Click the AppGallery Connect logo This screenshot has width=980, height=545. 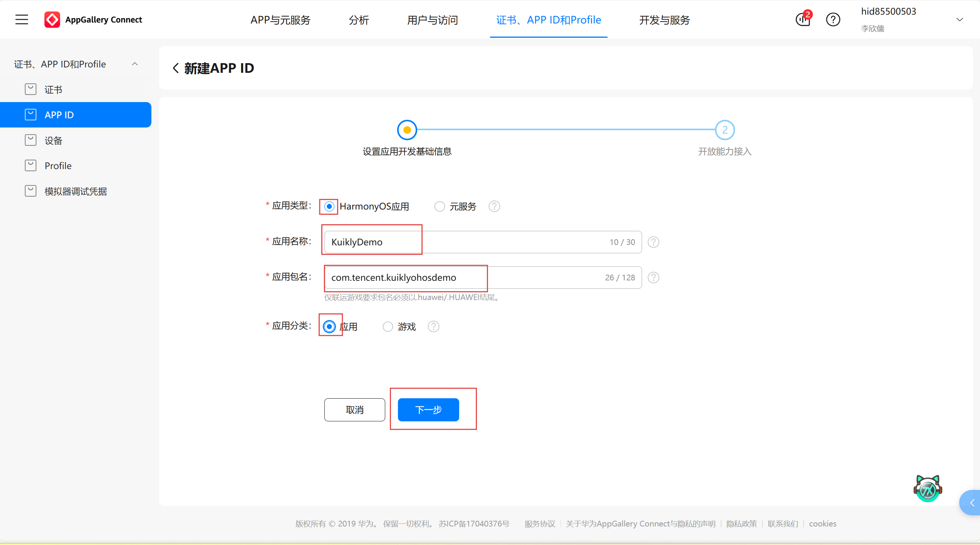coord(52,20)
